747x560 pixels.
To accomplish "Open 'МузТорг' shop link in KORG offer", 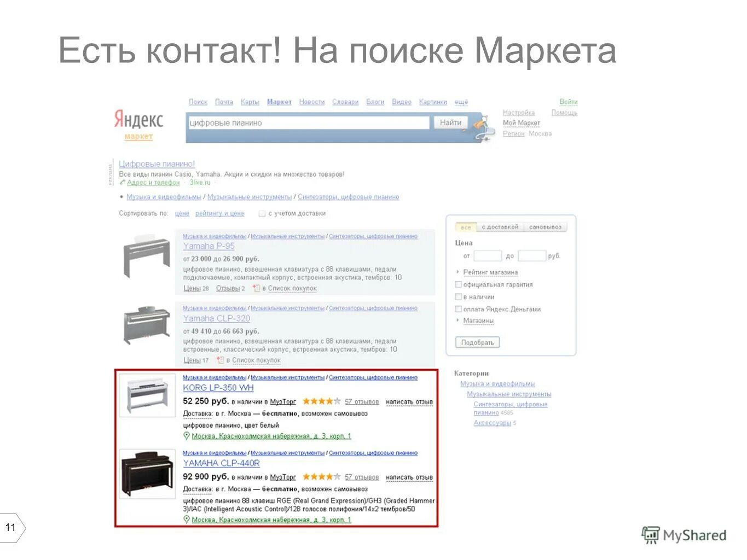I will coord(283,402).
